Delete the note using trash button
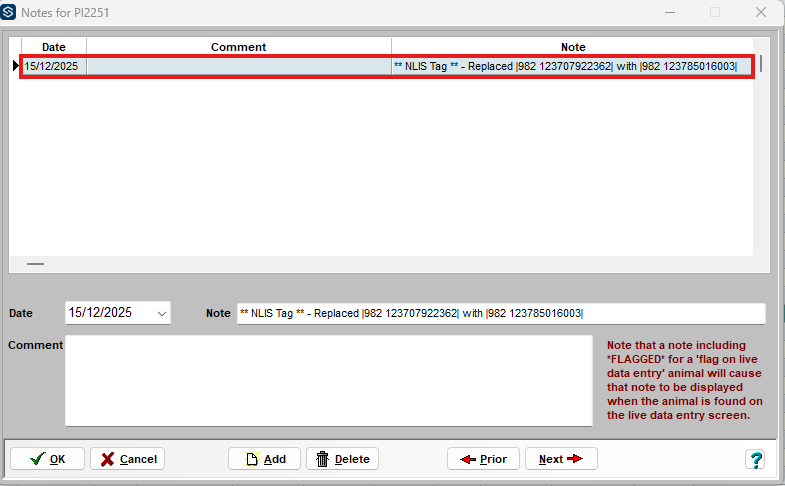This screenshot has height=486, width=785. (x=342, y=459)
